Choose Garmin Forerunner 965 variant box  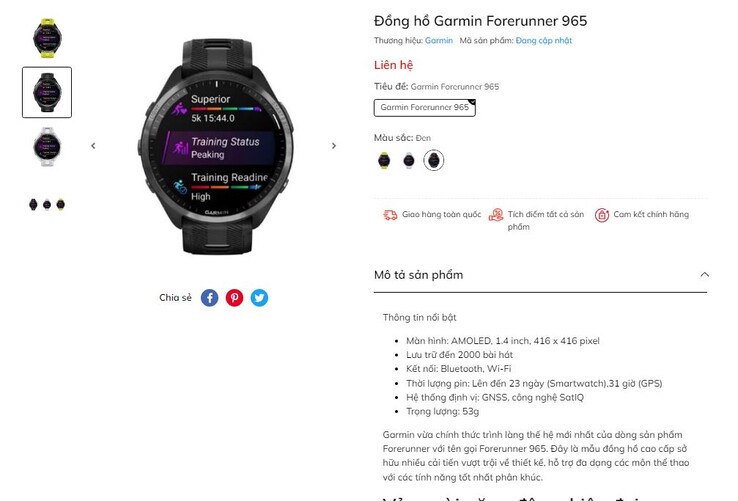[425, 108]
